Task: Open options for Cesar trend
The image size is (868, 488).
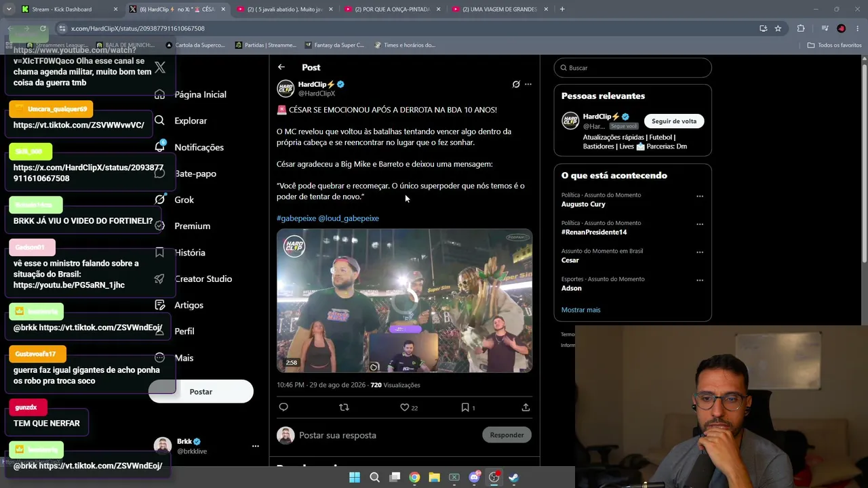Action: pos(700,252)
